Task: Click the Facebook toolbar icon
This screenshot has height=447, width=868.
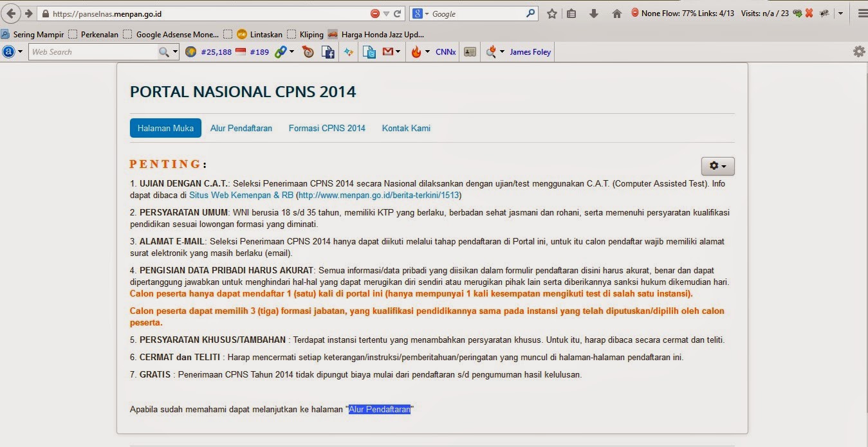Action: point(328,52)
